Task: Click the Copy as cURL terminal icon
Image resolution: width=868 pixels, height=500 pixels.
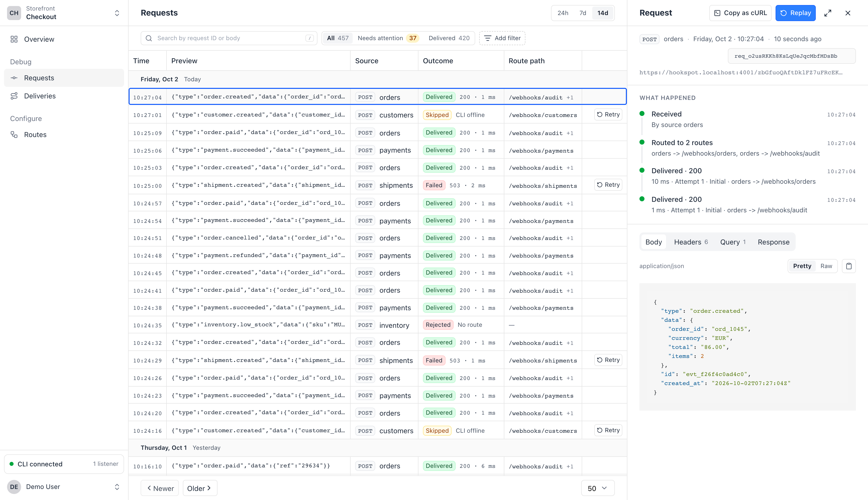Action: coord(717,13)
